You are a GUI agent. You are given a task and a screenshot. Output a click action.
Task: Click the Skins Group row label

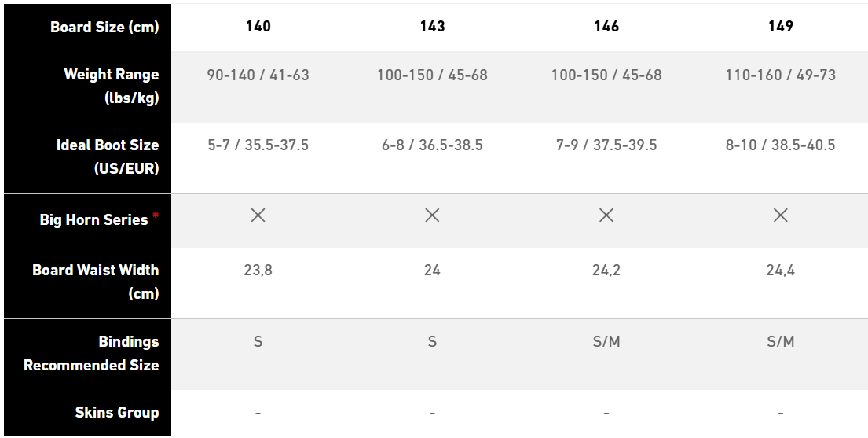coord(116,413)
